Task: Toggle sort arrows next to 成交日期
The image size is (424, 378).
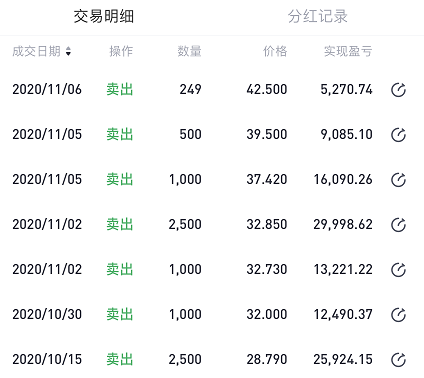Action: pyautogui.click(x=68, y=51)
